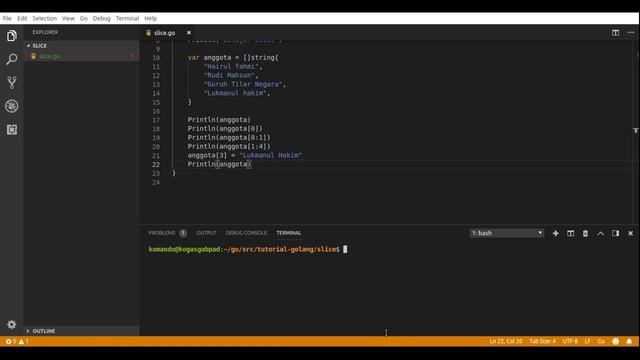Image resolution: width=640 pixels, height=360 pixels.
Task: Open the Explorer view in activity bar
Action: pos(11,36)
